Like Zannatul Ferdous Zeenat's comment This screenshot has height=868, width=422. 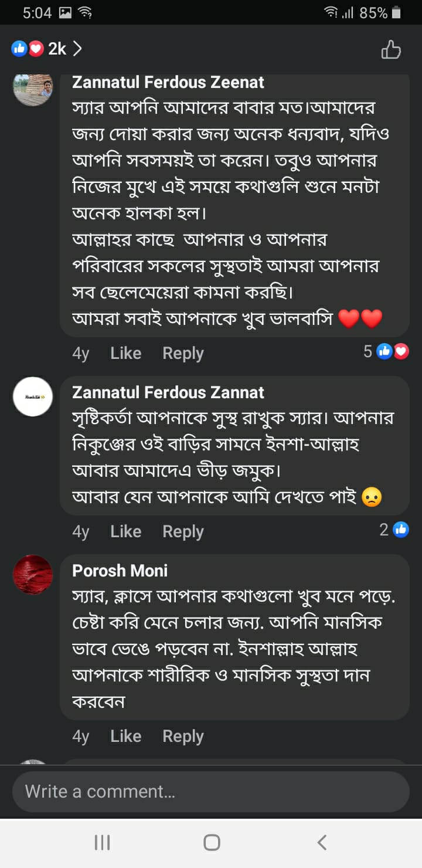coord(125,353)
